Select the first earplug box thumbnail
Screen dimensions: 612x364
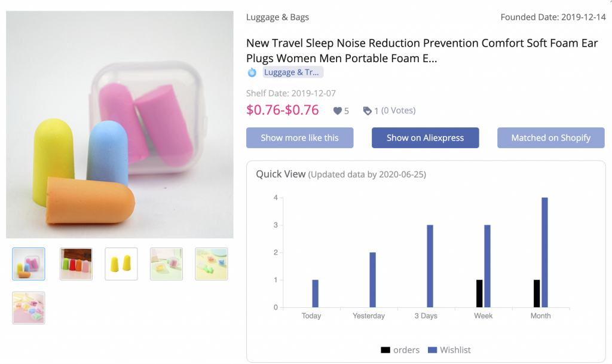coord(29,264)
